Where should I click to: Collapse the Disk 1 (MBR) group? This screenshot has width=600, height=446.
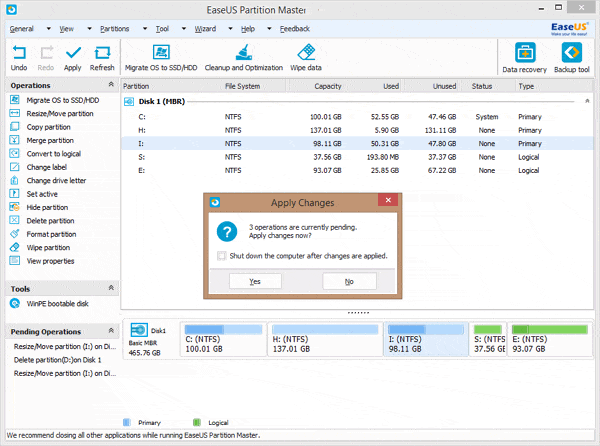[587, 101]
